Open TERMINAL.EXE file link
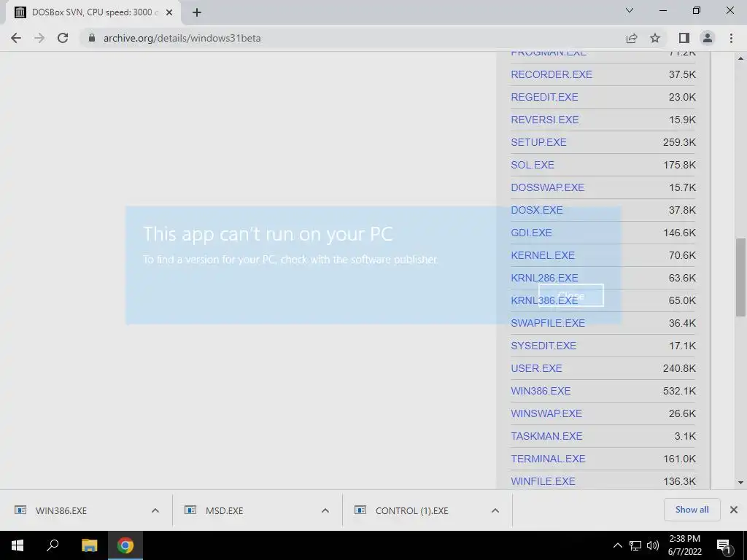Screen dimensions: 747x560 548,459
